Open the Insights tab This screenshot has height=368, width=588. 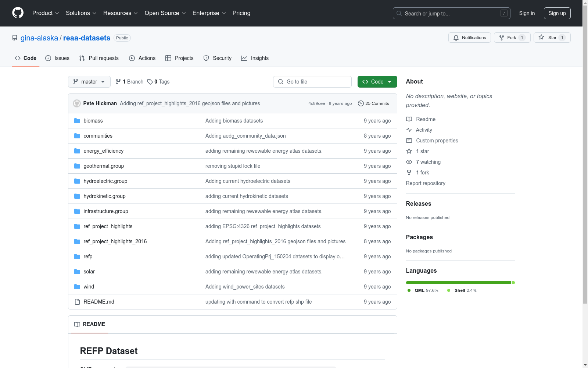[255, 58]
